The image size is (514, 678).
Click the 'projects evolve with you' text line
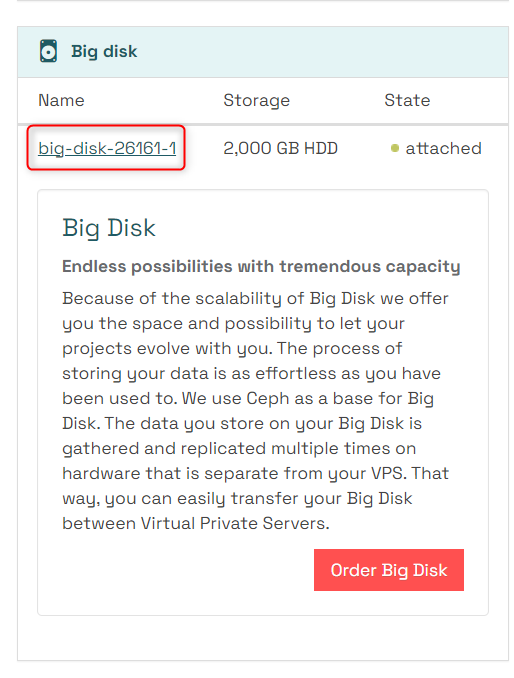point(232,349)
